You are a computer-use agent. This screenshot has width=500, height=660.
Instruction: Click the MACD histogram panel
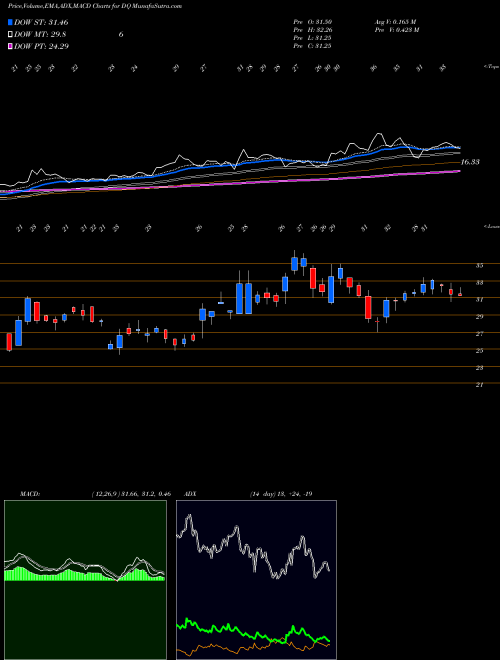[x=85, y=580]
